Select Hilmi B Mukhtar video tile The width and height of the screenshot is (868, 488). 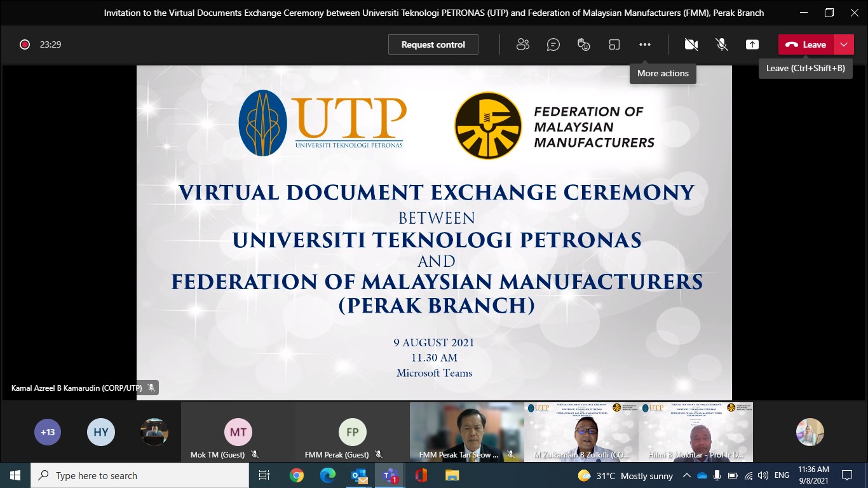pyautogui.click(x=696, y=432)
